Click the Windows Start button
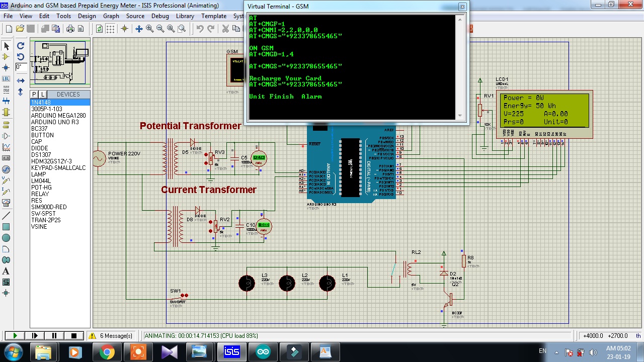Viewport: 644px width, 362px height. [x=14, y=351]
